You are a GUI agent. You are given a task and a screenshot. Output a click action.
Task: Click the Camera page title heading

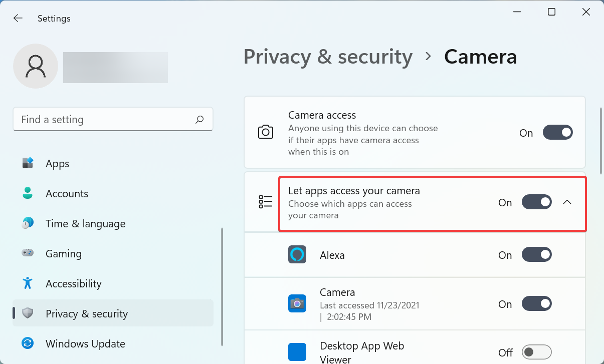click(480, 57)
